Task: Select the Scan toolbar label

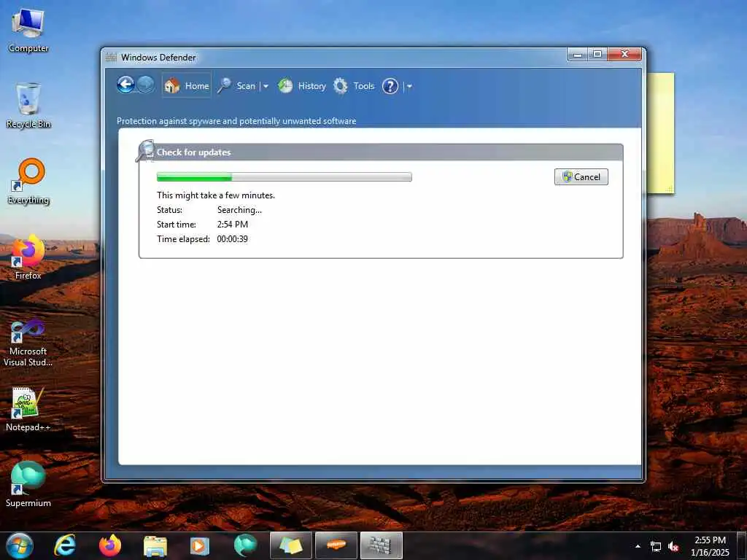Action: pyautogui.click(x=246, y=86)
